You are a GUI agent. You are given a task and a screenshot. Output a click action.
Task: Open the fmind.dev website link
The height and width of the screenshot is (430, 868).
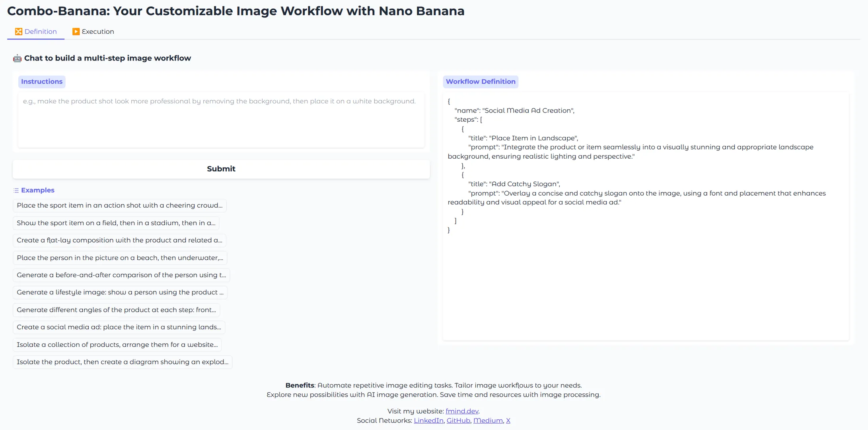(x=462, y=411)
